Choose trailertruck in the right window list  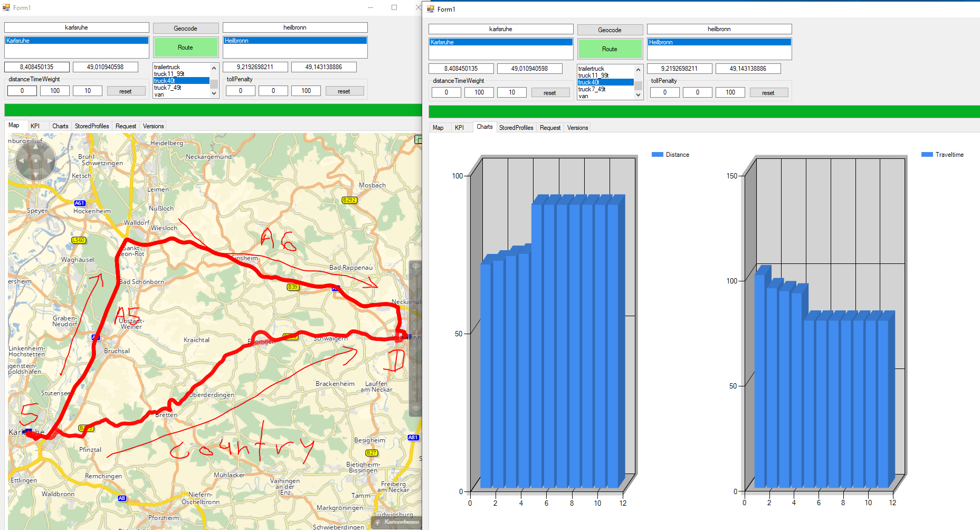tap(591, 69)
